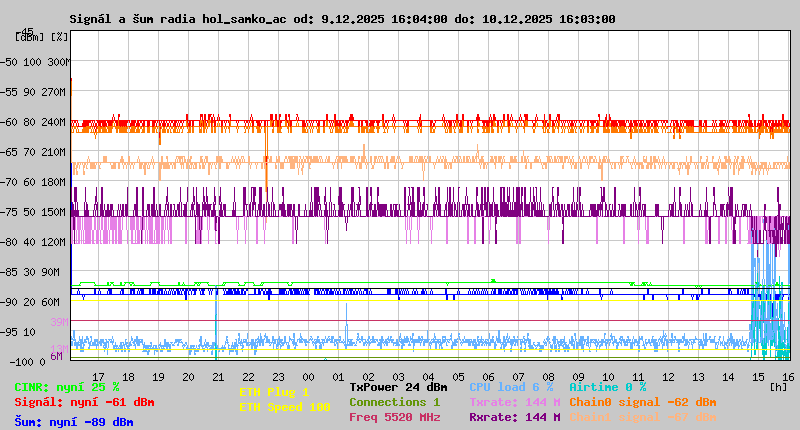Click the CPU load 6 % legend label
Viewport: 800px width, 430px height.
tap(511, 387)
